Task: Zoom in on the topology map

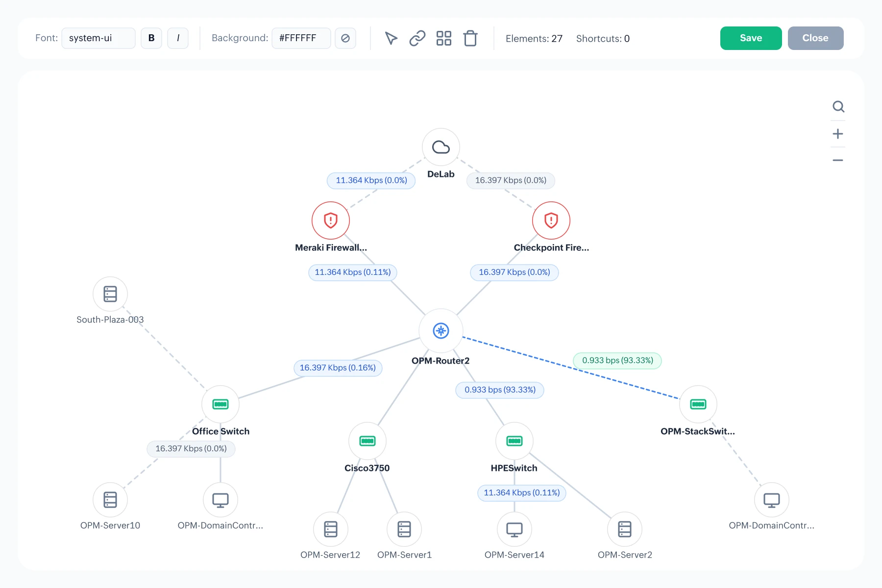Action: click(838, 134)
